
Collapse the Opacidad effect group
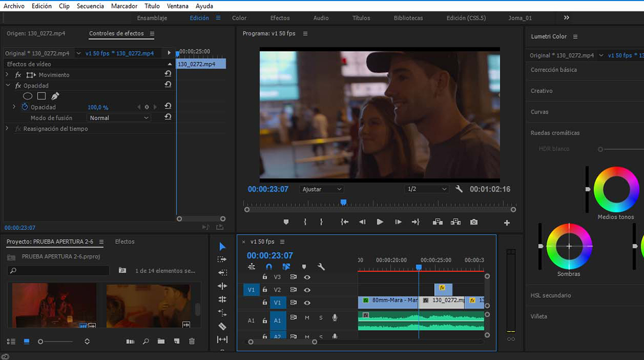click(8, 85)
